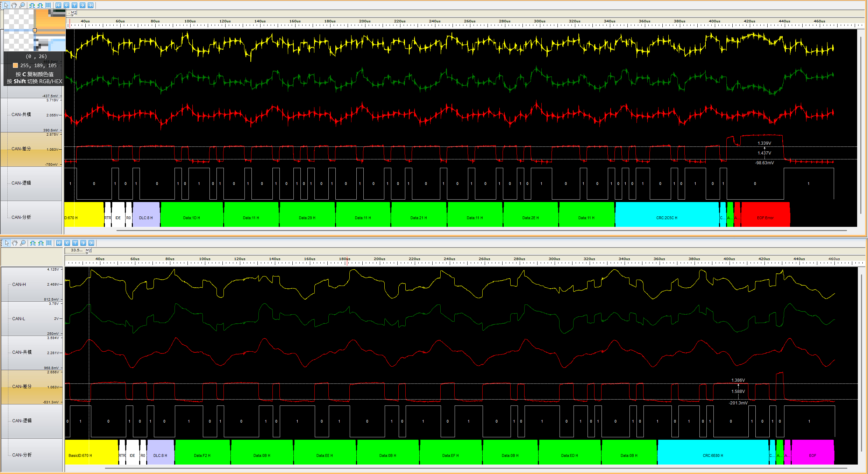Viewport: 868px width, 474px height.
Task: Click the DLC:8 H block in upper panel
Action: pos(146,214)
